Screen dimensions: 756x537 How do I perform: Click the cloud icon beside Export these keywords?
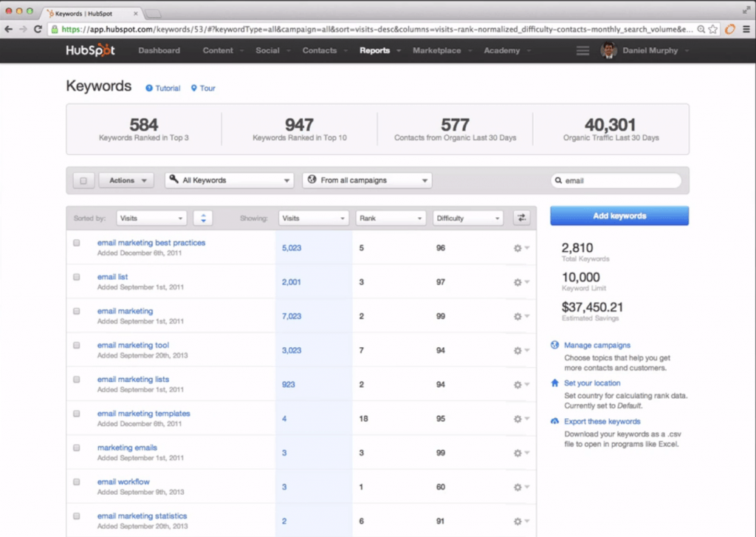pos(555,421)
